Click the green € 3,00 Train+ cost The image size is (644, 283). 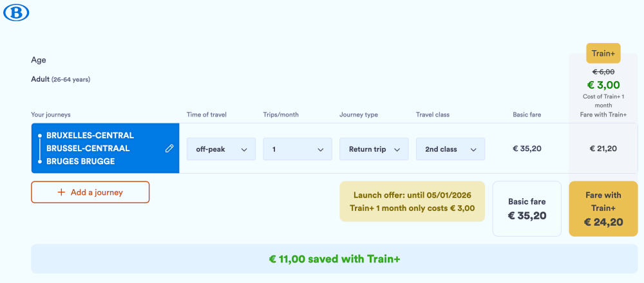(x=603, y=85)
